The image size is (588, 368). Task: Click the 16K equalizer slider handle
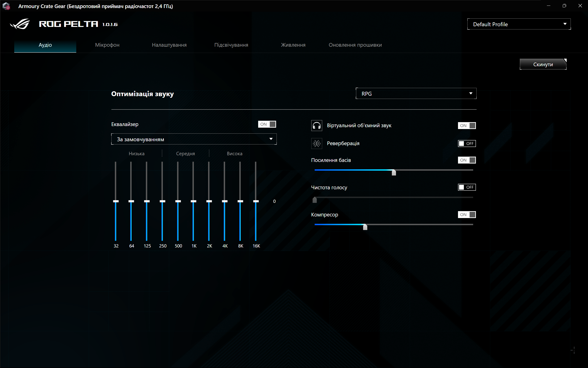(256, 201)
